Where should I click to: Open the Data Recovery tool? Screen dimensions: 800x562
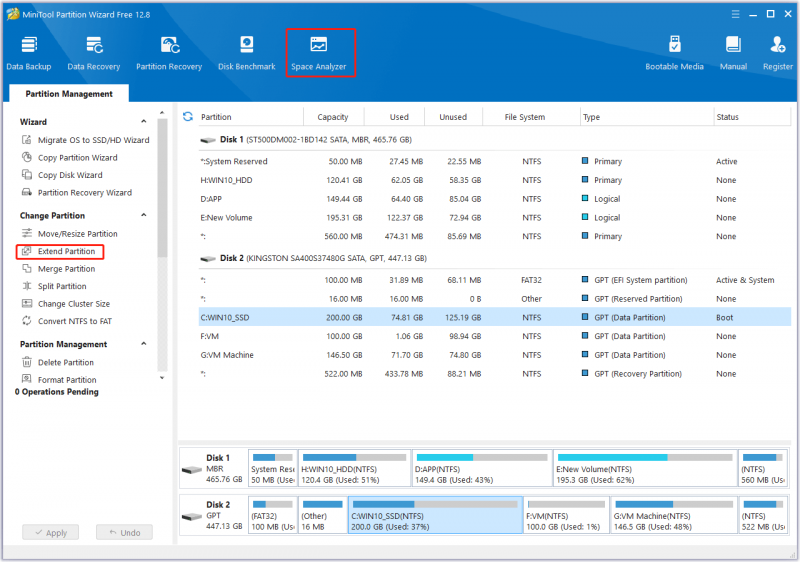click(94, 53)
